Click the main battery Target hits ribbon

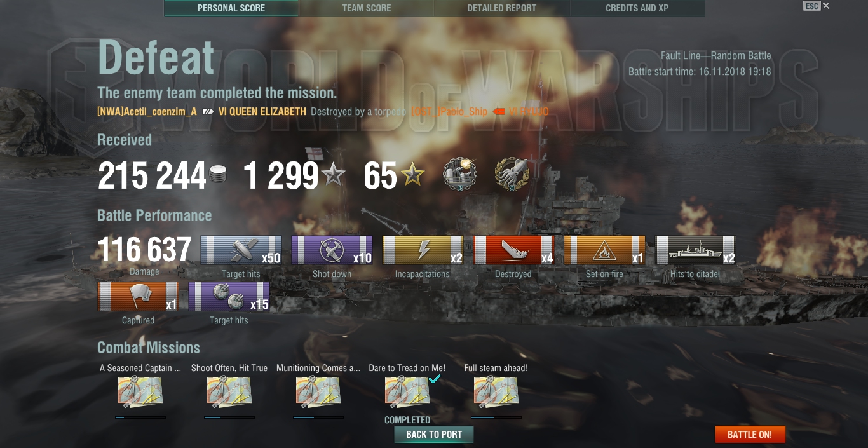[241, 250]
